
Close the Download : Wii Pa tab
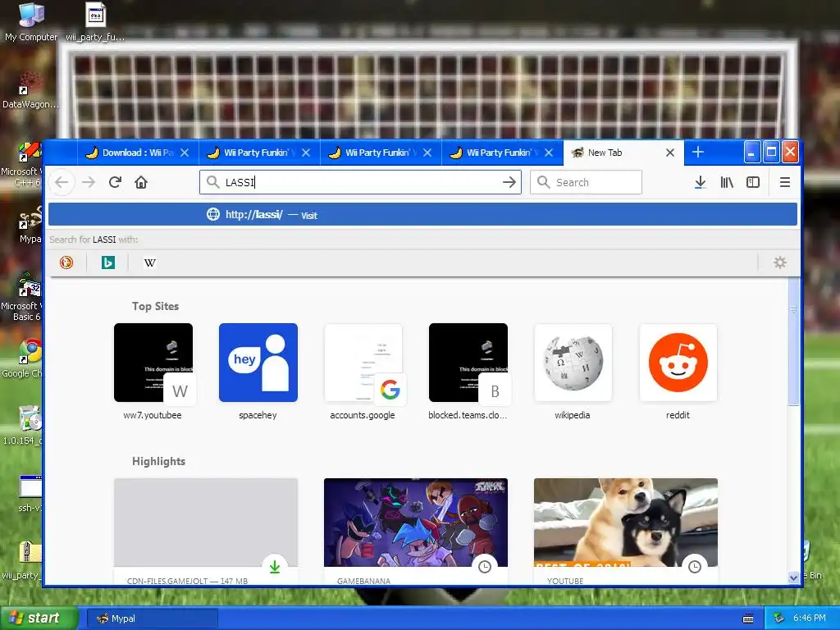click(x=185, y=153)
